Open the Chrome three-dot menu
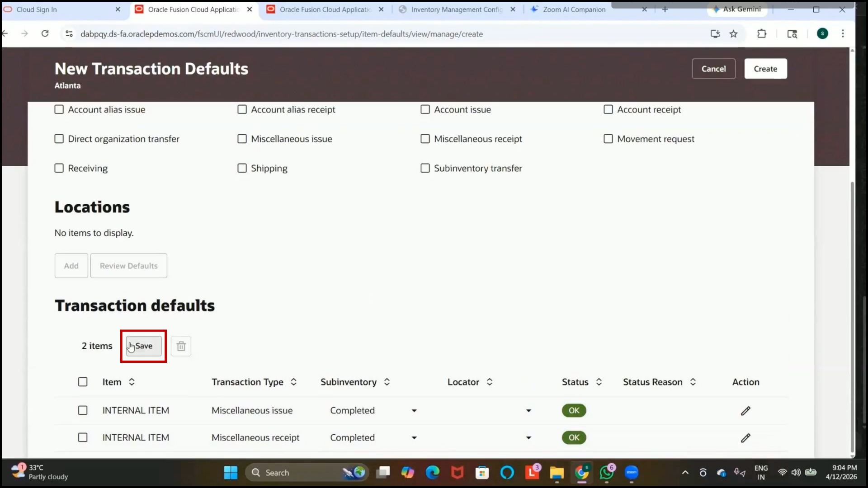 [843, 33]
